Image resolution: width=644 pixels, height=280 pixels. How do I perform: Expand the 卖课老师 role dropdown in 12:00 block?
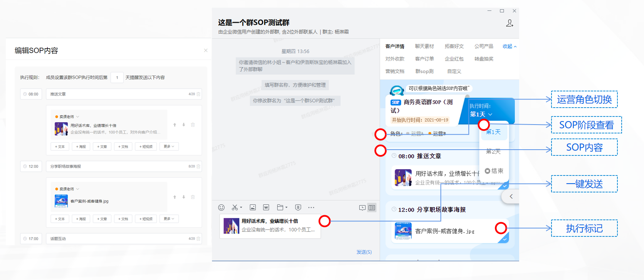point(77,189)
